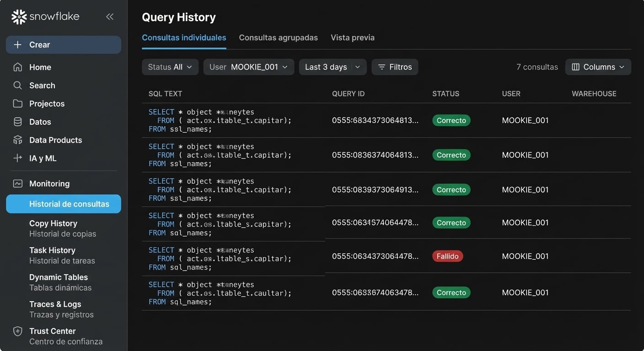Viewport: 644px width, 351px height.
Task: Click STATUS column header
Action: click(446, 94)
